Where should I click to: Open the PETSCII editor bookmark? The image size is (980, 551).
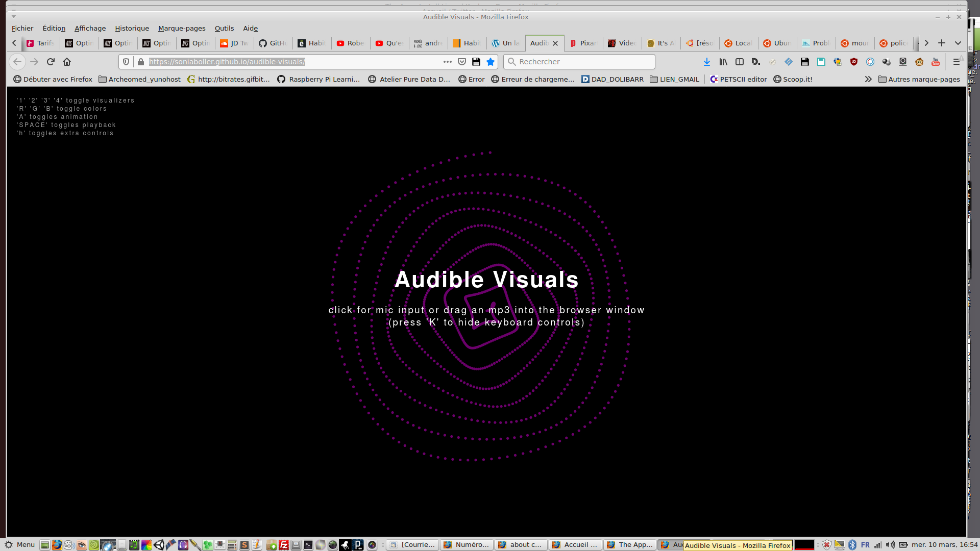tap(738, 79)
